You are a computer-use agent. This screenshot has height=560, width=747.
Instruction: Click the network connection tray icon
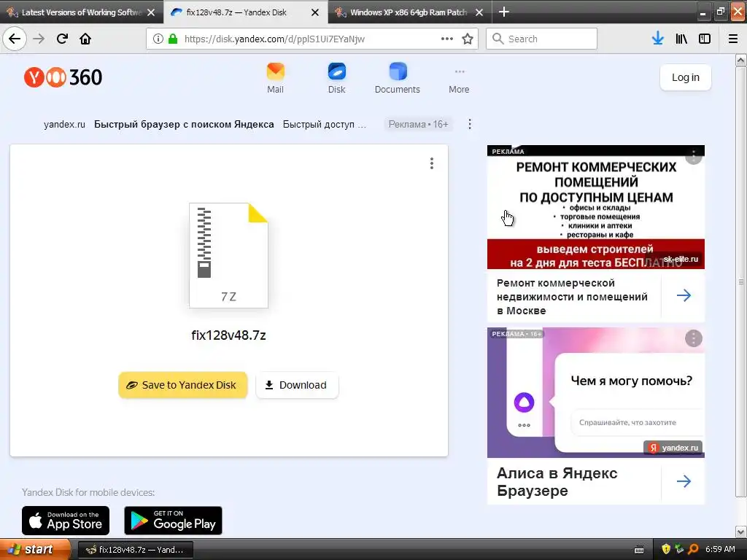point(679,549)
